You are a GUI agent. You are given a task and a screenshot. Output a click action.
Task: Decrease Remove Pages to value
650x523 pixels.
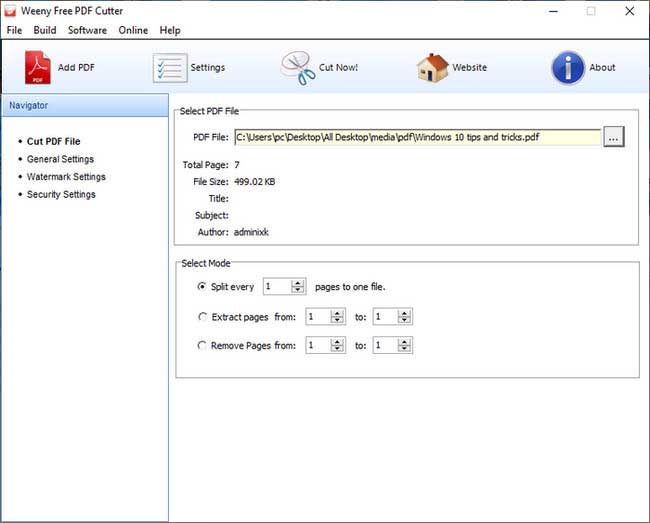(404, 348)
